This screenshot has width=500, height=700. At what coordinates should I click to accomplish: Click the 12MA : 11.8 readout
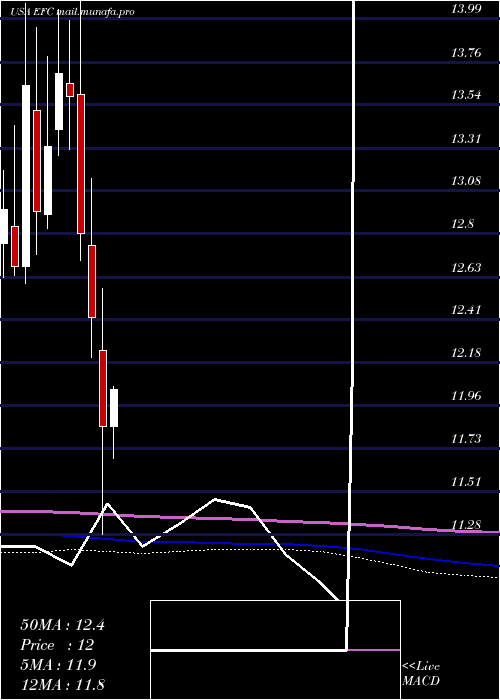tap(62, 684)
